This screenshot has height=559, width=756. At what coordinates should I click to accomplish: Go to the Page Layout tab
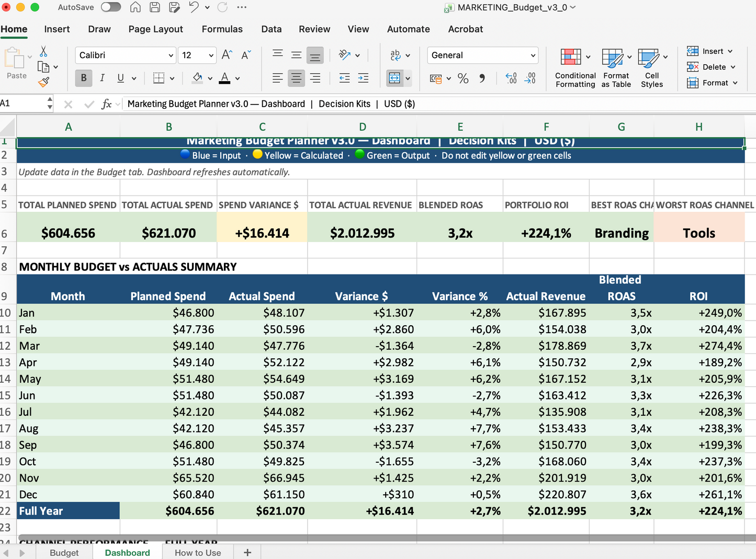[x=156, y=29]
